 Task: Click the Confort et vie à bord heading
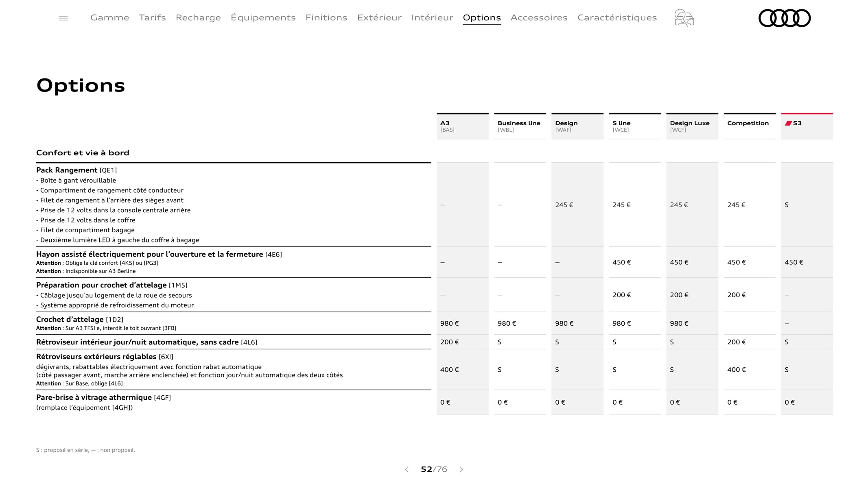(x=83, y=153)
